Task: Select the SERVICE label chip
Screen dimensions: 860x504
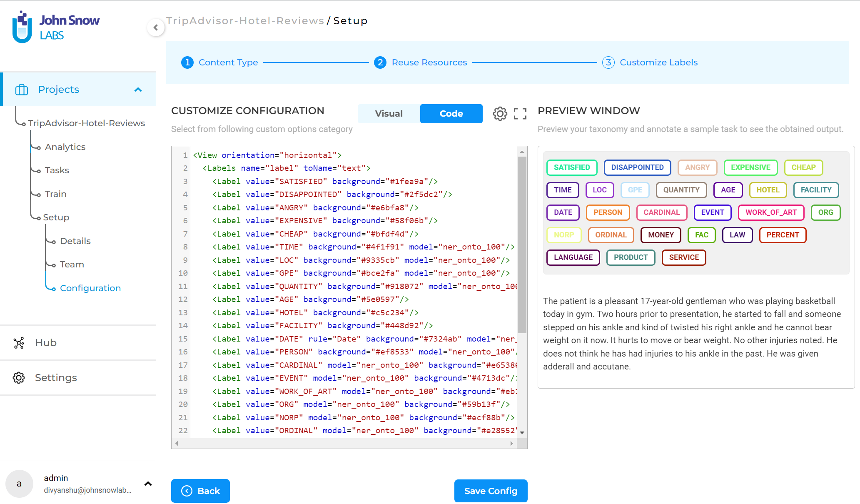Action: [684, 257]
